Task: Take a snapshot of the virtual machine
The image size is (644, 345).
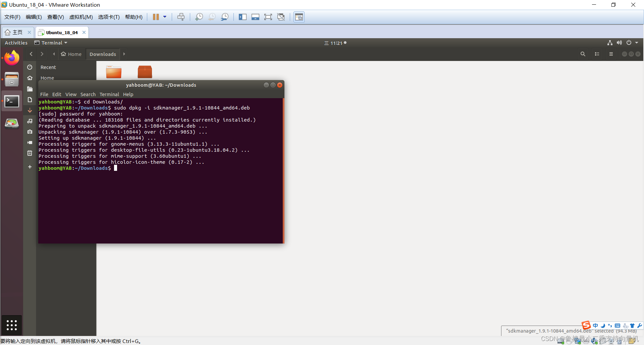Action: (x=199, y=17)
